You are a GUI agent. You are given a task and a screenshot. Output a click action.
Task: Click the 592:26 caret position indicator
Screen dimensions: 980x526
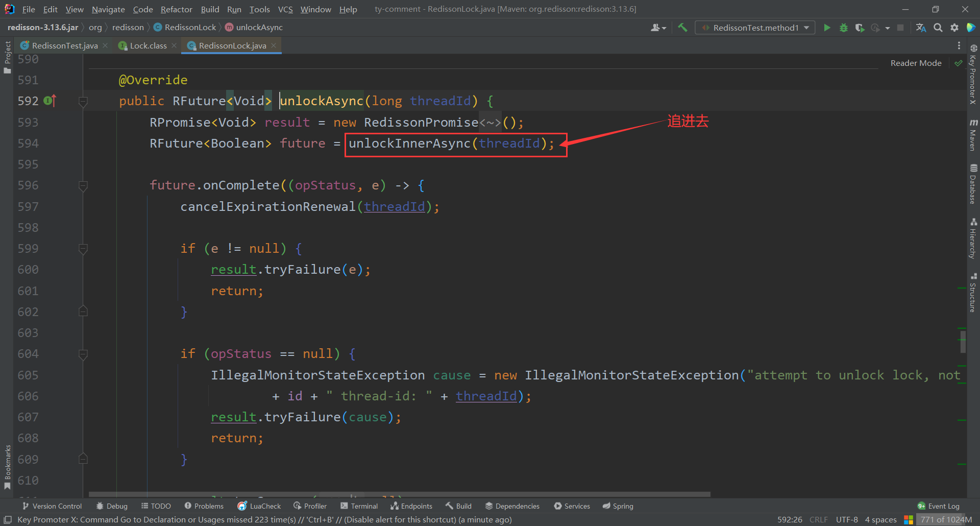(x=790, y=519)
